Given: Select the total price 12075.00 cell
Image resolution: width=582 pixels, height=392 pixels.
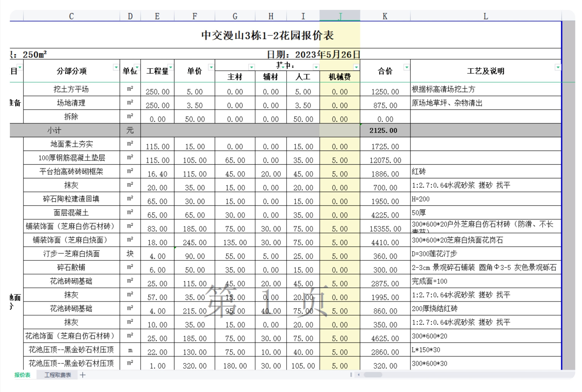Looking at the screenshot, I should (x=385, y=158).
